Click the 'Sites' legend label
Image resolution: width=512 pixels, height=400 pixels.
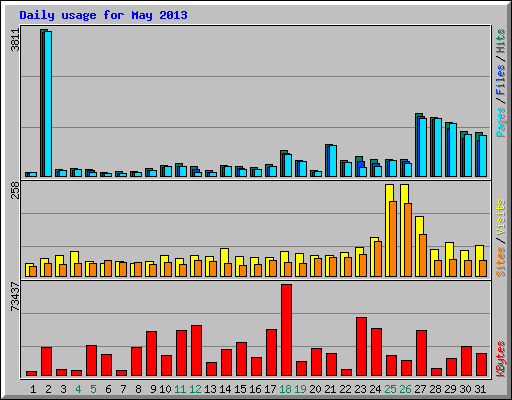click(x=501, y=262)
